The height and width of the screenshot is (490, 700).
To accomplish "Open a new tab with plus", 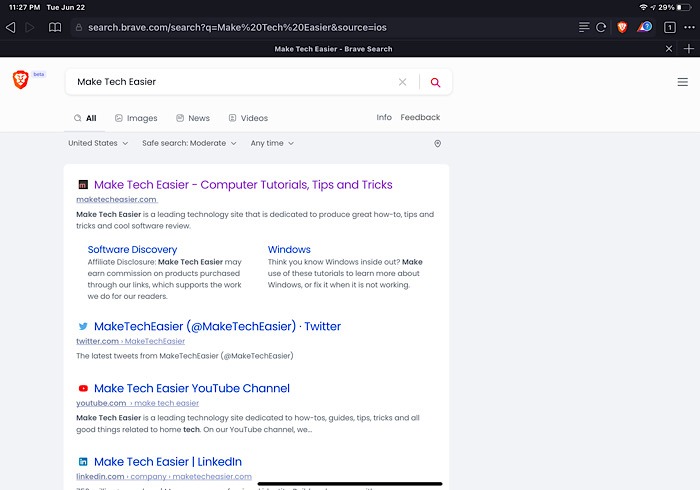I will (689, 49).
